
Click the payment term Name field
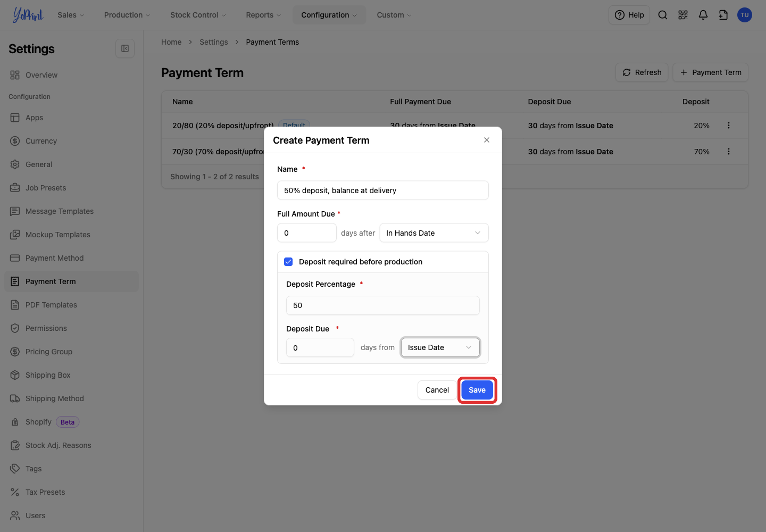click(383, 190)
